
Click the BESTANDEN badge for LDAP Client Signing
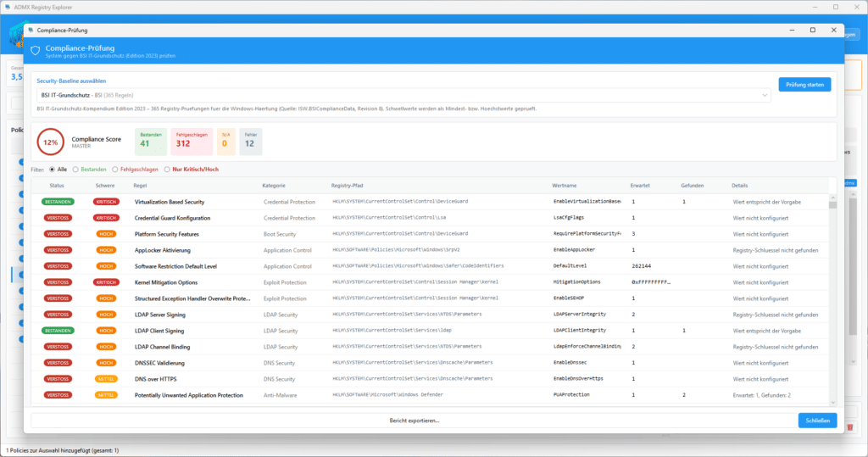58,331
